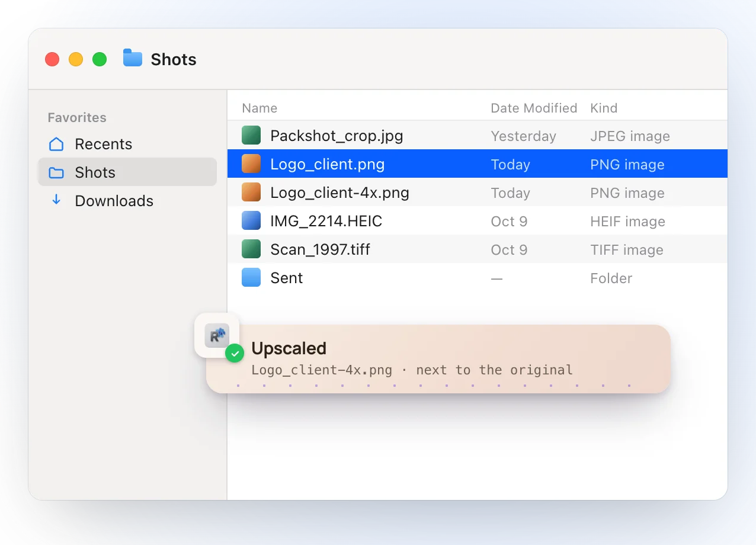Minimize the window with yellow button
The width and height of the screenshot is (756, 545).
click(x=76, y=59)
